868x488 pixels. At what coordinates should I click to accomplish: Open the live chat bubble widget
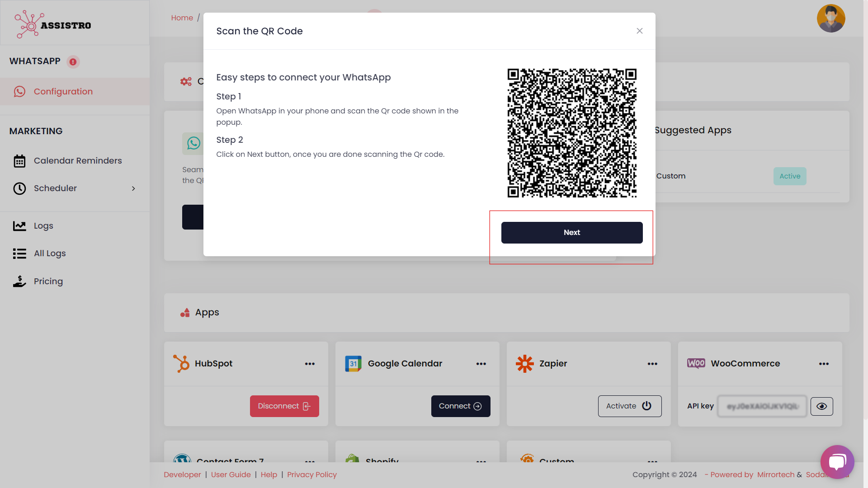(837, 462)
